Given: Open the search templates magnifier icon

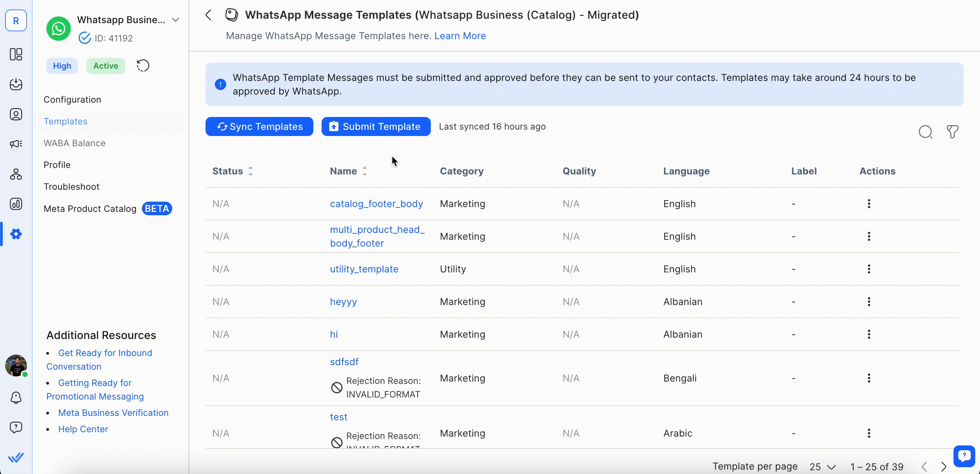Looking at the screenshot, I should pos(925,132).
